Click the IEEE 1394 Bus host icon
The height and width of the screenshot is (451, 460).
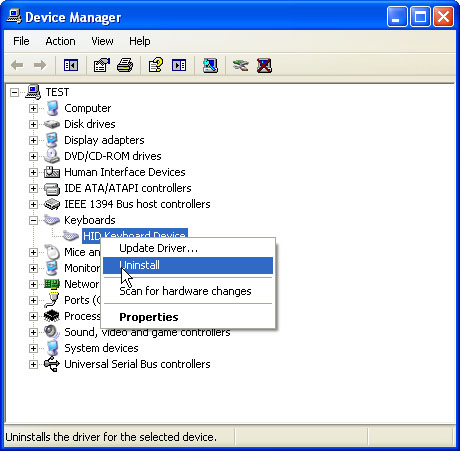tap(52, 204)
